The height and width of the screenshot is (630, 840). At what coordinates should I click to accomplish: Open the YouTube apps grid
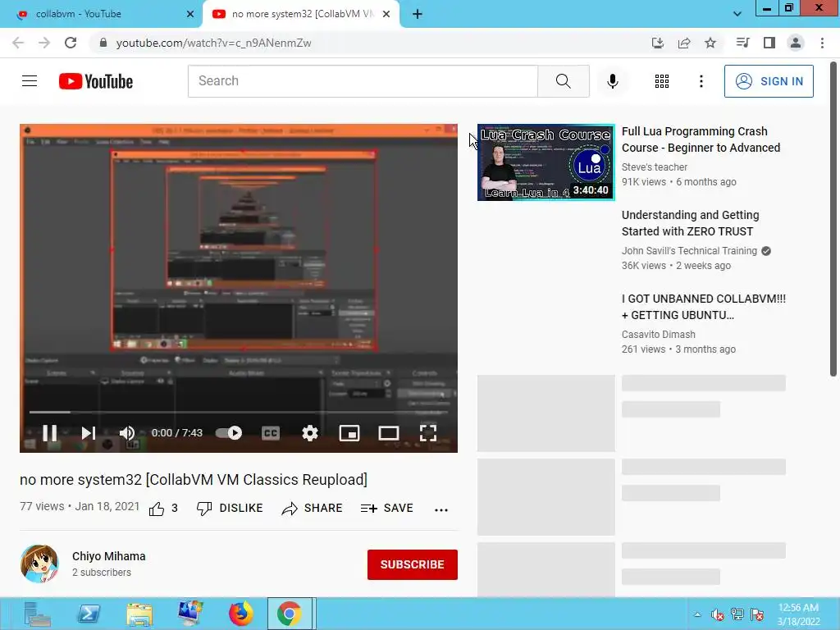click(x=662, y=81)
